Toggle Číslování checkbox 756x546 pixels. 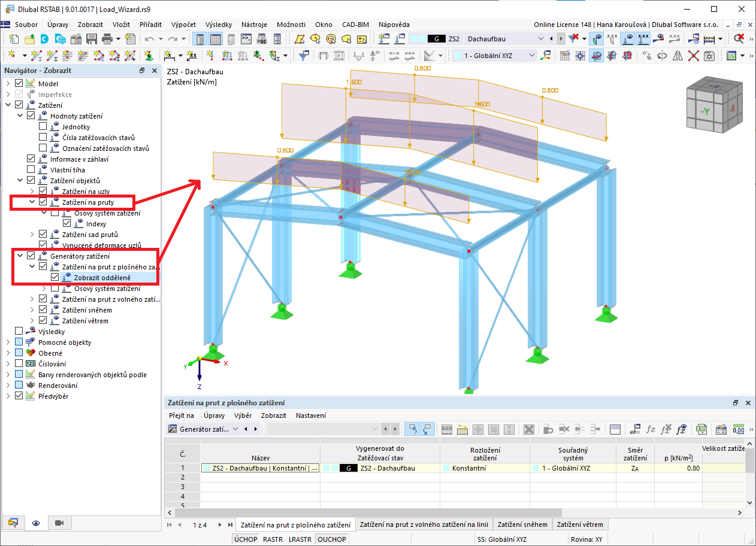(19, 364)
